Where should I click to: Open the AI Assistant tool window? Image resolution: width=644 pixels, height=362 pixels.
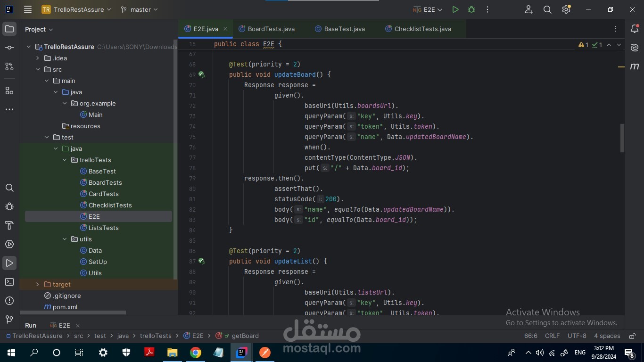[635, 48]
